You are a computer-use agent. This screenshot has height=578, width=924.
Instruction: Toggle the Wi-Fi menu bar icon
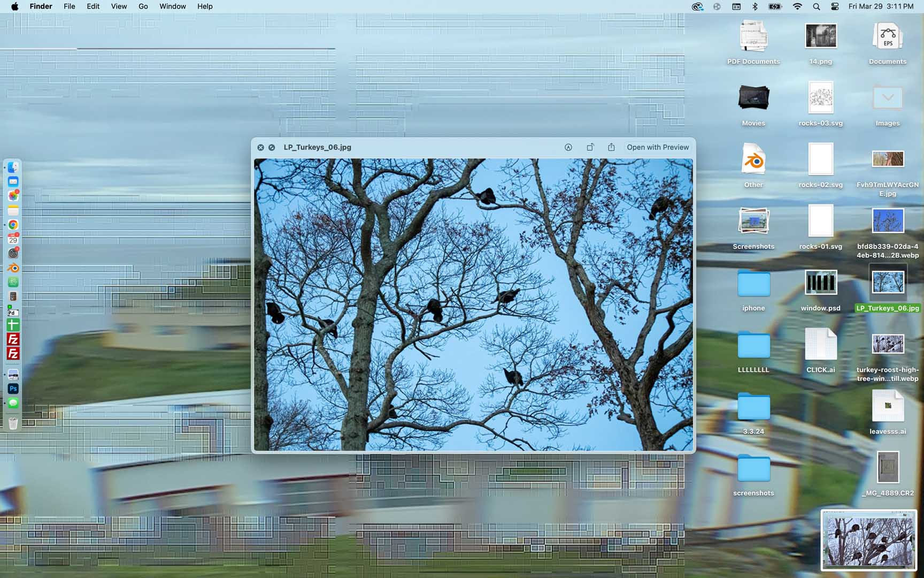(x=797, y=6)
